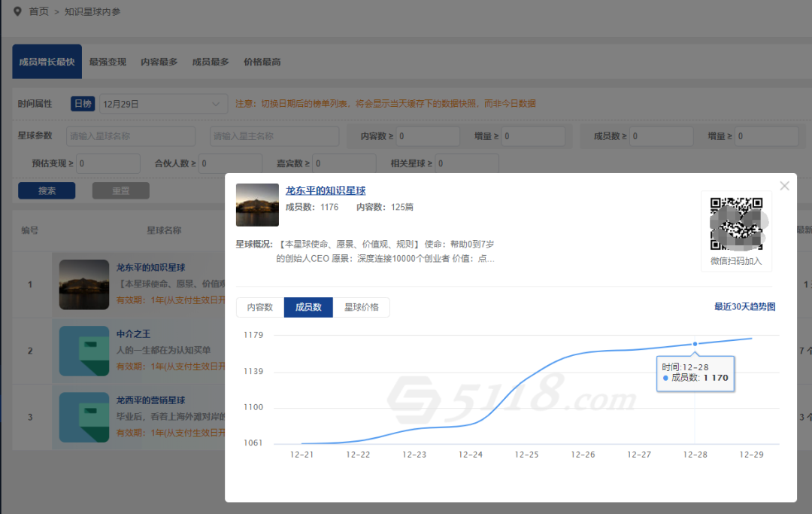The image size is (812, 514).
Task: Click the 龙东平 avatar thumbnail in the popup
Action: pos(257,205)
